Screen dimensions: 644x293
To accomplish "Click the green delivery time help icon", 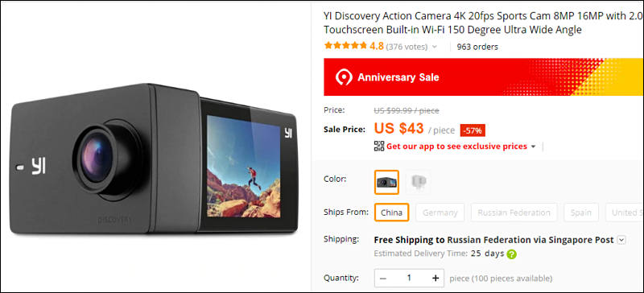I will point(511,254).
